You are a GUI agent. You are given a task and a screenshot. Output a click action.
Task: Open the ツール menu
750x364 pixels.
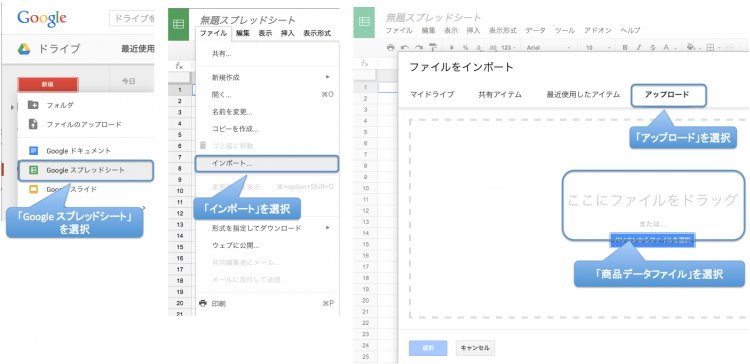click(564, 30)
